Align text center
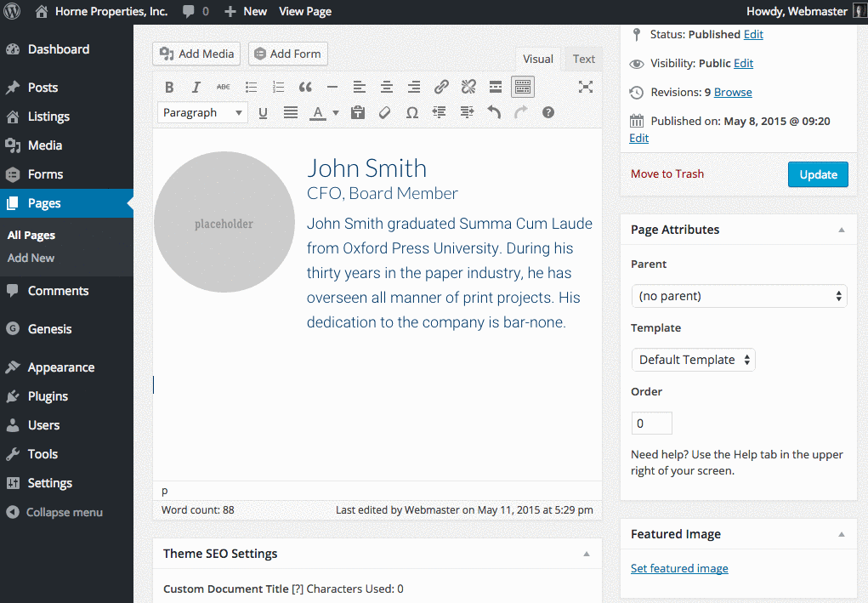 [387, 87]
